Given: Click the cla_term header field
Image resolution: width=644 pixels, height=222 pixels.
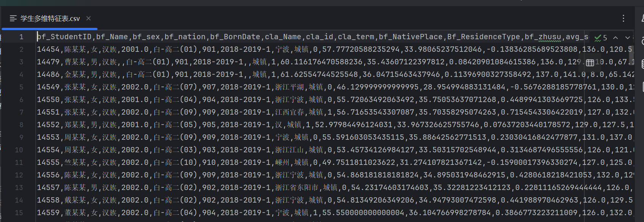Looking at the screenshot, I should (356, 37).
